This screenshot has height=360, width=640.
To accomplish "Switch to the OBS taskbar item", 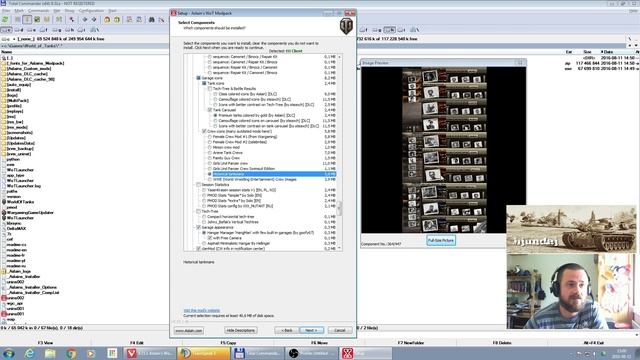I will 311,353.
